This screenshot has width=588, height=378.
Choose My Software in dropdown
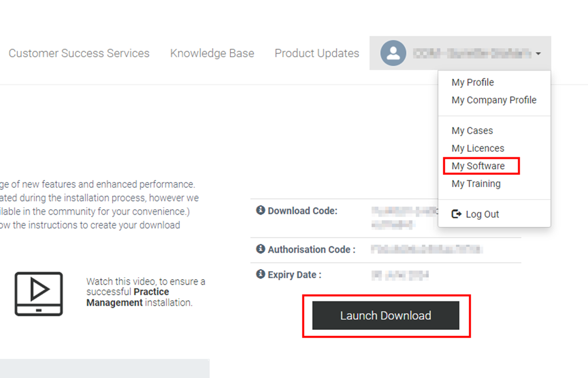click(x=478, y=166)
